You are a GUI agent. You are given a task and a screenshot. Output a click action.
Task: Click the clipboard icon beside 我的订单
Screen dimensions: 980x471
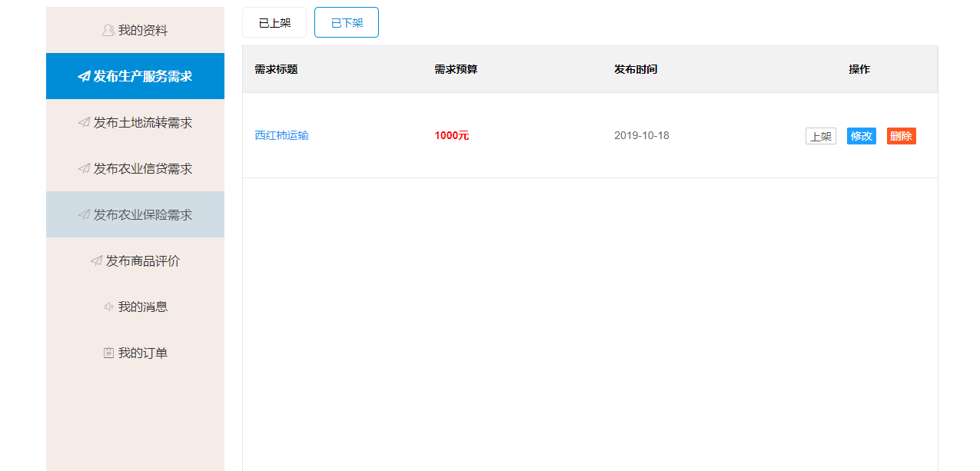[x=108, y=353]
